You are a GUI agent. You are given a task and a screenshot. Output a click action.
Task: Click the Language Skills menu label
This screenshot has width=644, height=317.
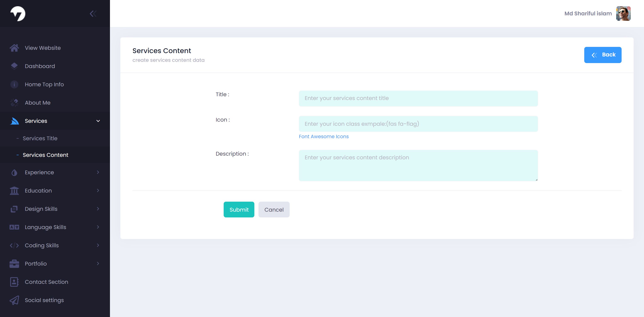(x=45, y=227)
